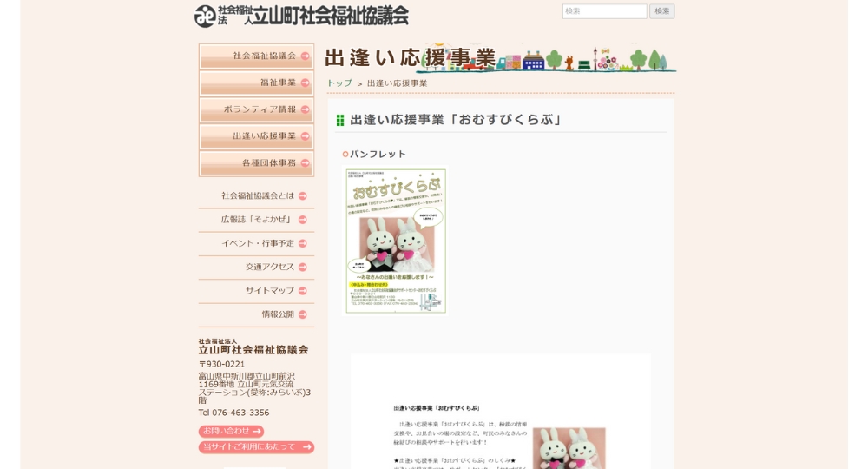Click arrow icon next to 情報公開
868x469 pixels.
(303, 314)
